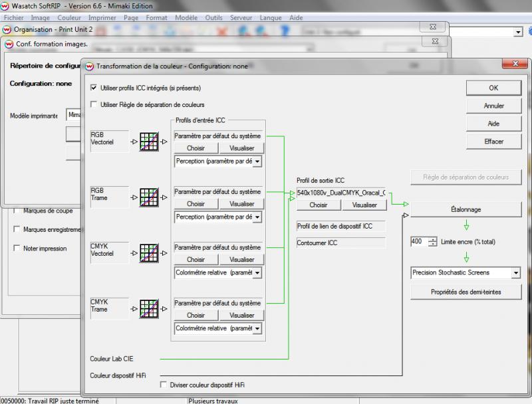
Task: Click the Wasatch logo in Organisation window title
Action: (7, 30)
